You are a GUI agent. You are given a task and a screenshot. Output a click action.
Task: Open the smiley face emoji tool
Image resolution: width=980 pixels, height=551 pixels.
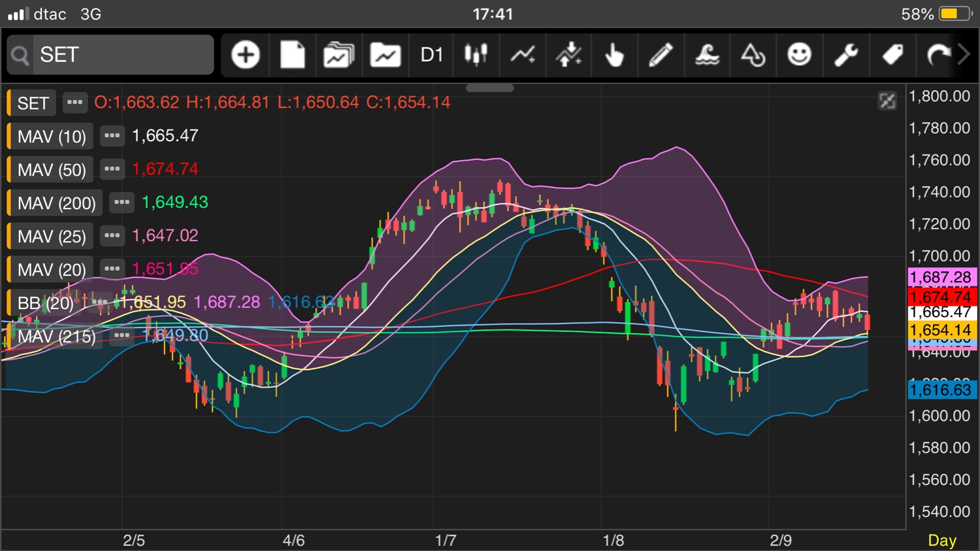tap(799, 55)
